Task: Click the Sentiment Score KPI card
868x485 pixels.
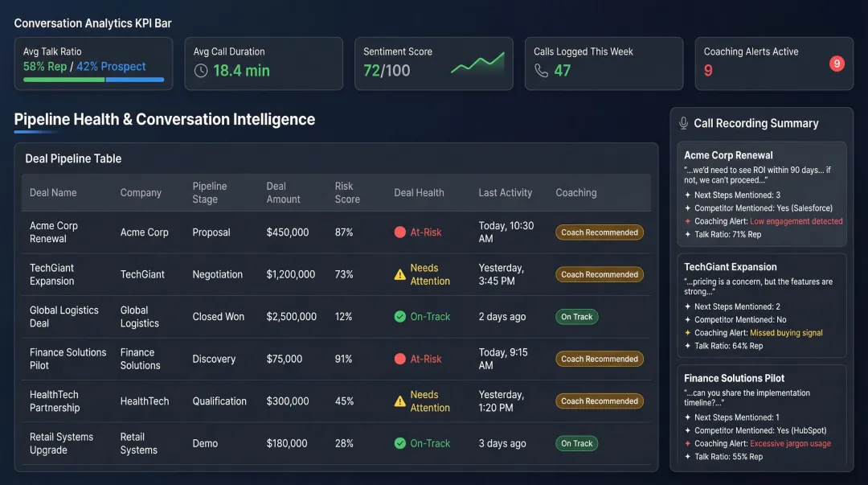Action: coord(434,64)
